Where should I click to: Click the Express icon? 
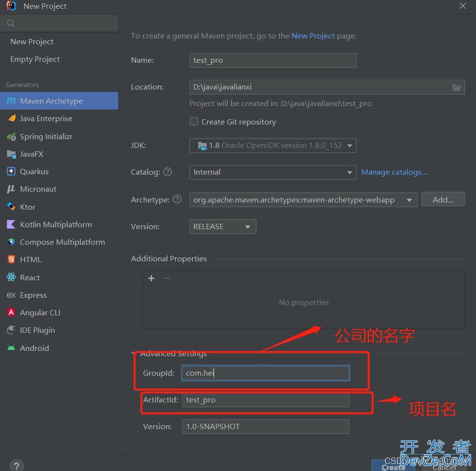(x=11, y=295)
